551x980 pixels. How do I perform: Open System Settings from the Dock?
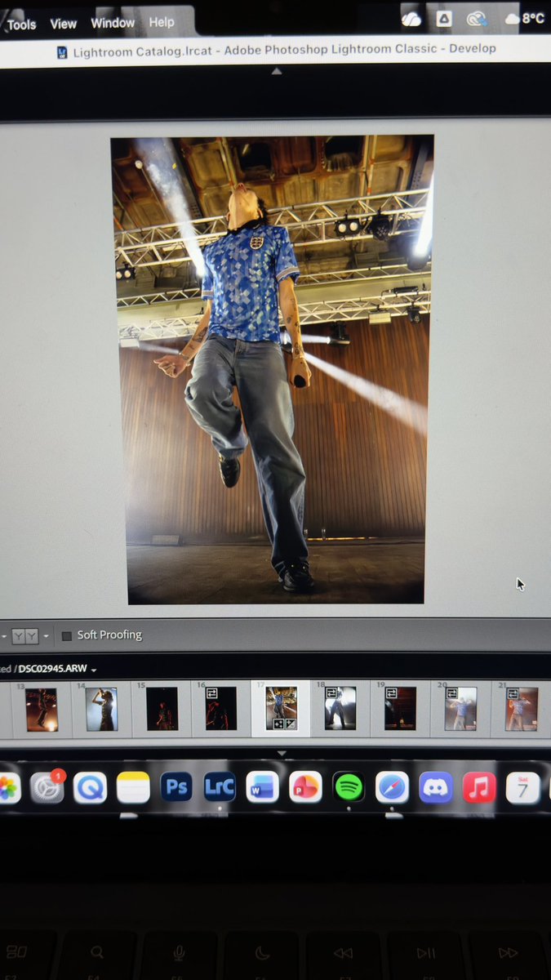click(47, 787)
